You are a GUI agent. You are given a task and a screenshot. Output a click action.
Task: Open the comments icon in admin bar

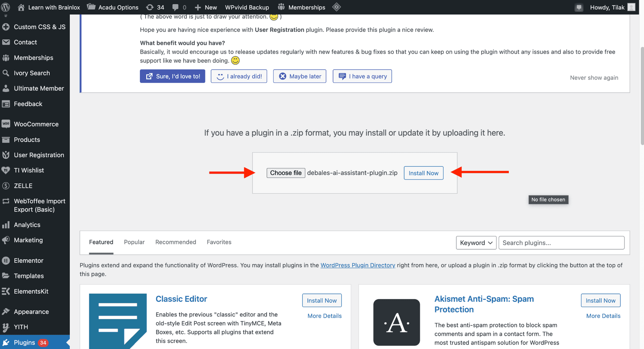[x=179, y=7]
